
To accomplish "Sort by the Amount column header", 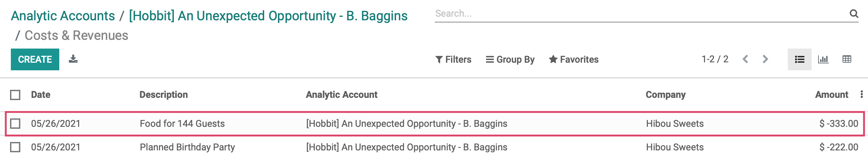I will (x=832, y=95).
